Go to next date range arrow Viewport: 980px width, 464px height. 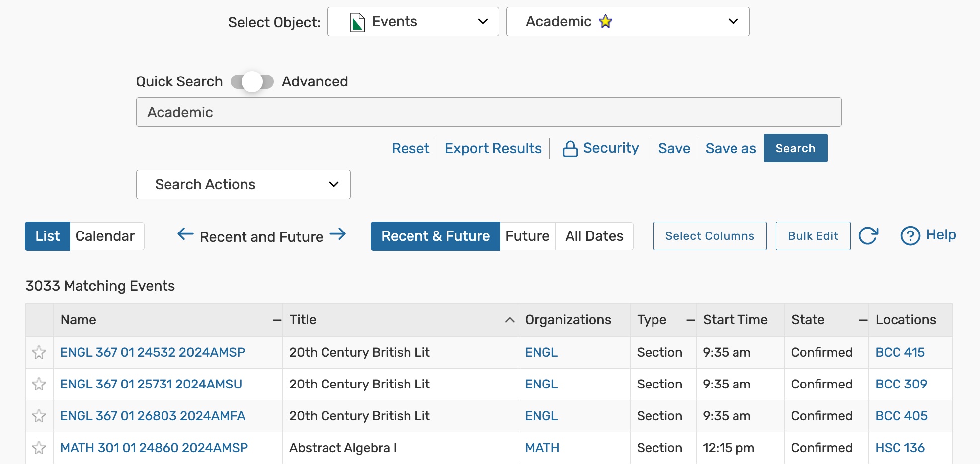tap(338, 234)
